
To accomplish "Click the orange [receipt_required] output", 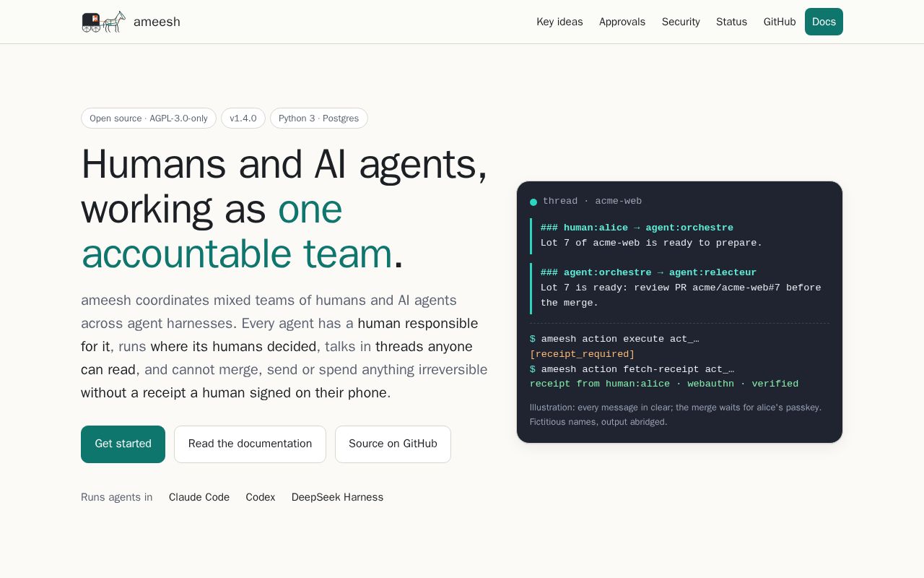I will tap(582, 354).
